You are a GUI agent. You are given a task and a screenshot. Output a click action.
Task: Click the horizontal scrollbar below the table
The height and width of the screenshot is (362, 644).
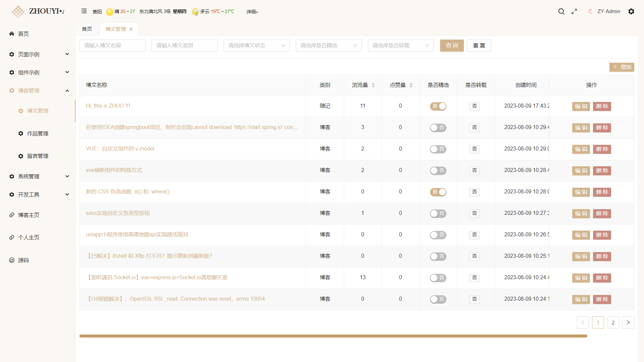(333, 336)
